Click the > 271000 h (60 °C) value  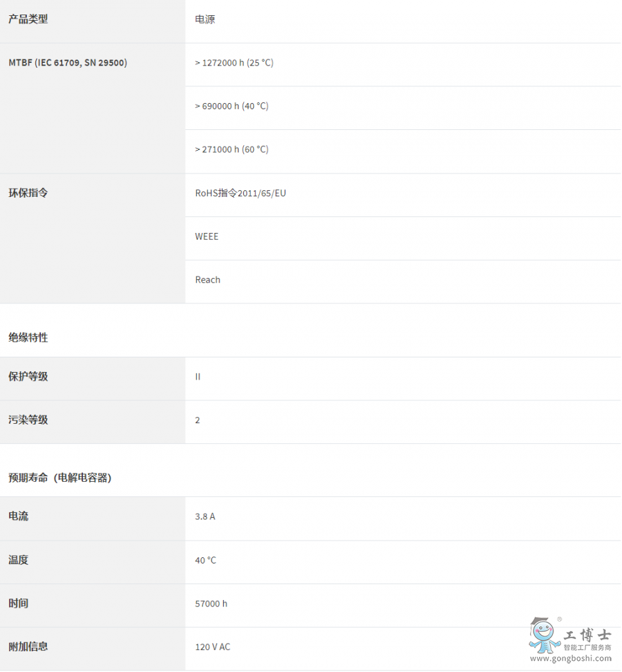pos(232,149)
